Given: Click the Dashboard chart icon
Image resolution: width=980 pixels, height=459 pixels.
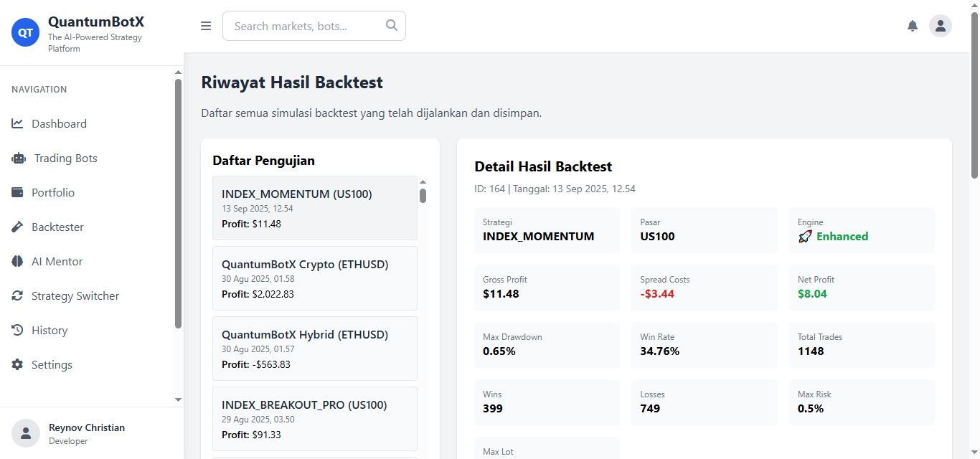Looking at the screenshot, I should 18,123.
